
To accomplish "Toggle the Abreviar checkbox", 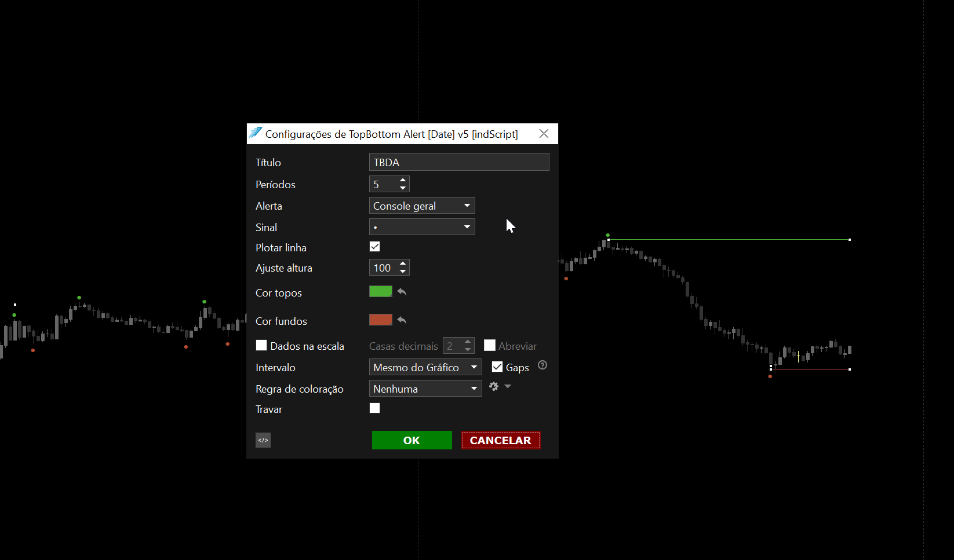I will tap(490, 345).
